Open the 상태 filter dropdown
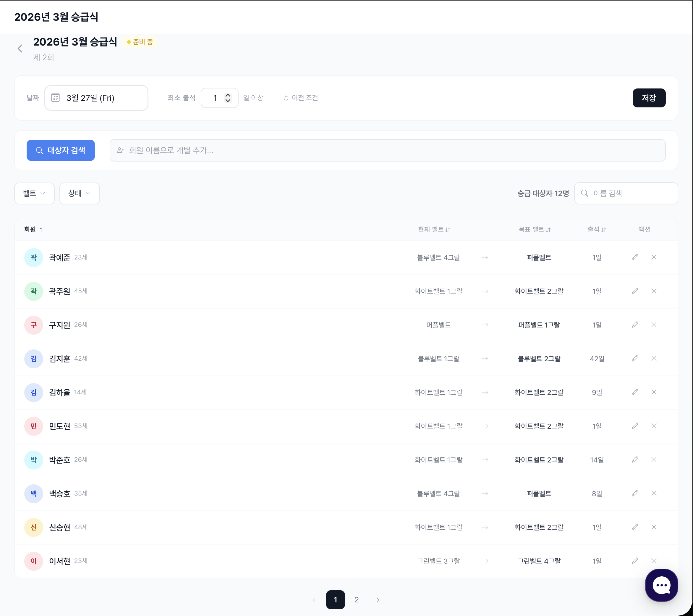 [x=79, y=193]
